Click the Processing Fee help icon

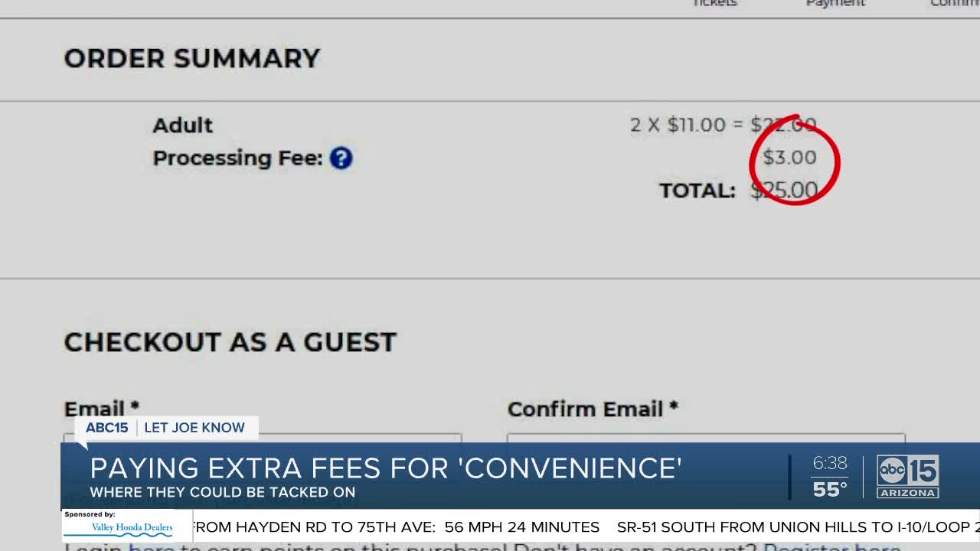pos(341,158)
